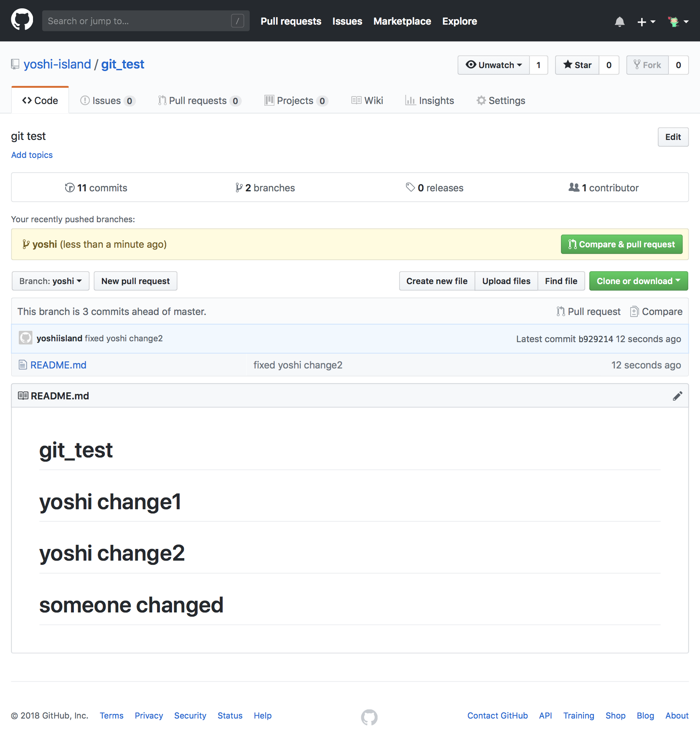This screenshot has height=729, width=700.
Task: Go to Explore
Action: click(459, 21)
